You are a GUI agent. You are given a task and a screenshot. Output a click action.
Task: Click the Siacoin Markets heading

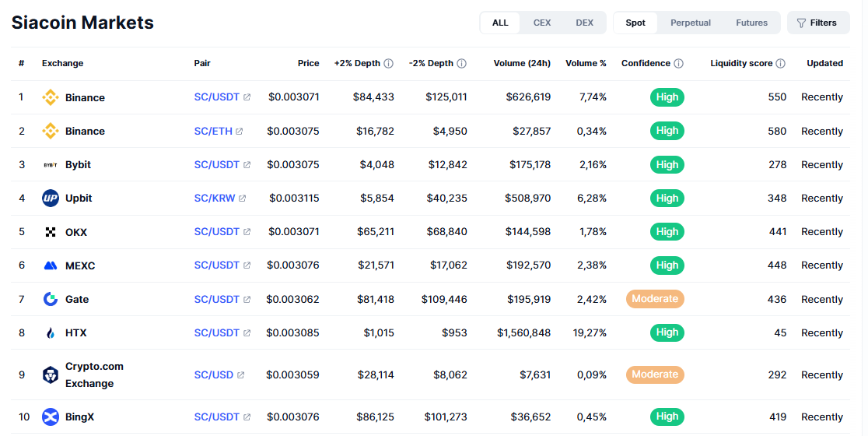pyautogui.click(x=82, y=23)
